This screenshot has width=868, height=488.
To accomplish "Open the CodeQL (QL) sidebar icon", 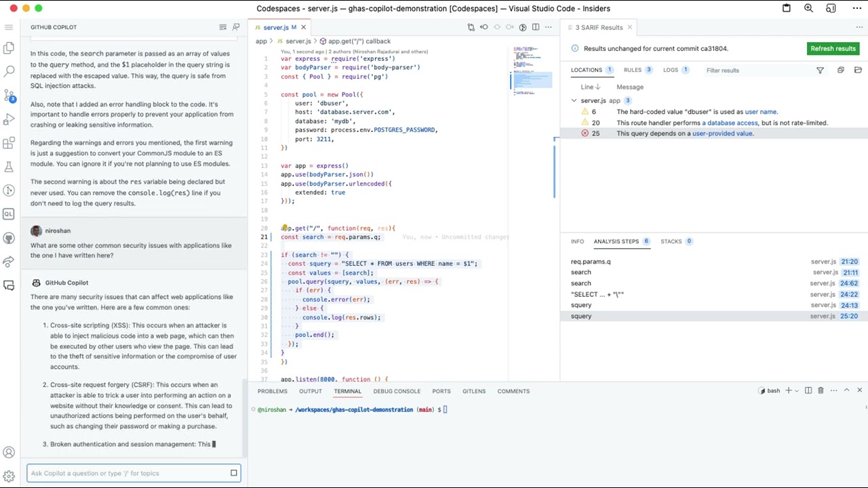I will point(9,214).
